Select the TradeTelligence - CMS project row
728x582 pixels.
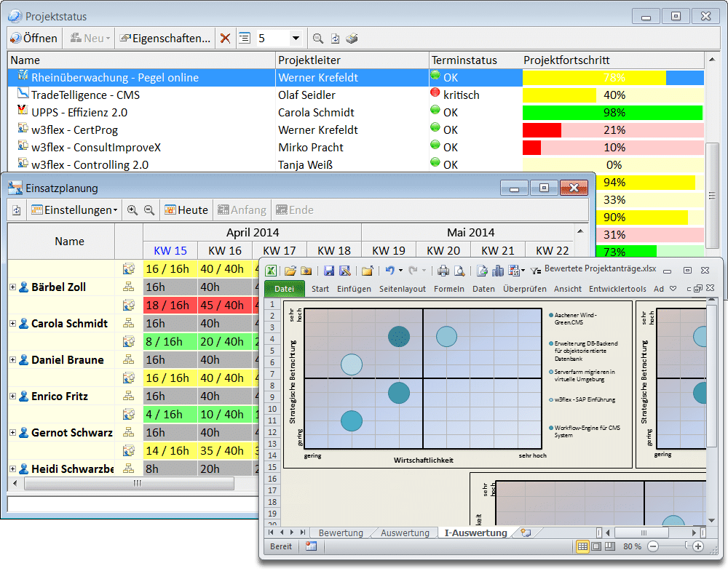point(85,95)
